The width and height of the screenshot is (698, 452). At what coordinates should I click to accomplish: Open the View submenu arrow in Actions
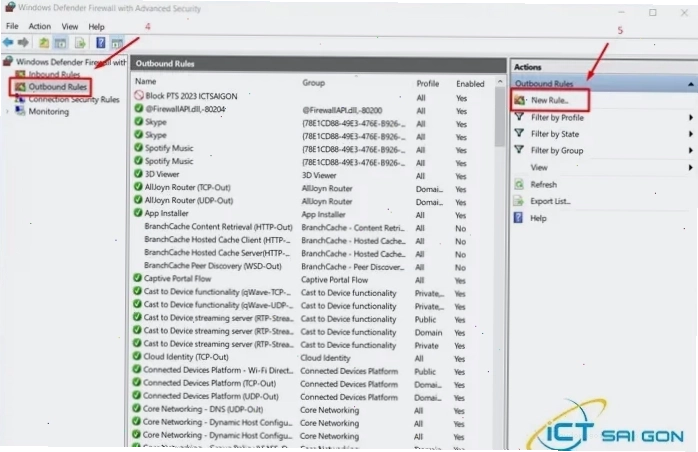coord(690,167)
